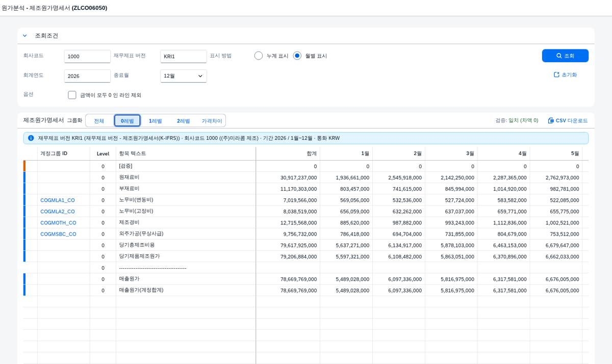Select the 부재료비 row text
Screen dimensions: 612x364
[x=129, y=189]
